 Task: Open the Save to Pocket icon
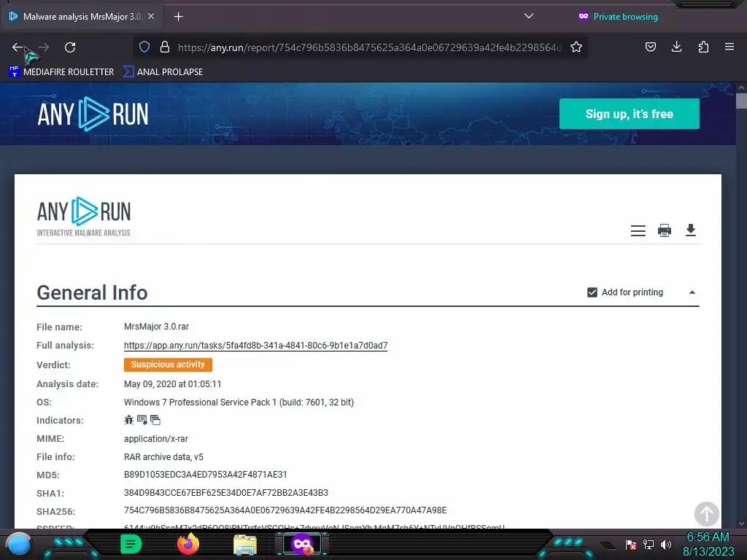650,47
